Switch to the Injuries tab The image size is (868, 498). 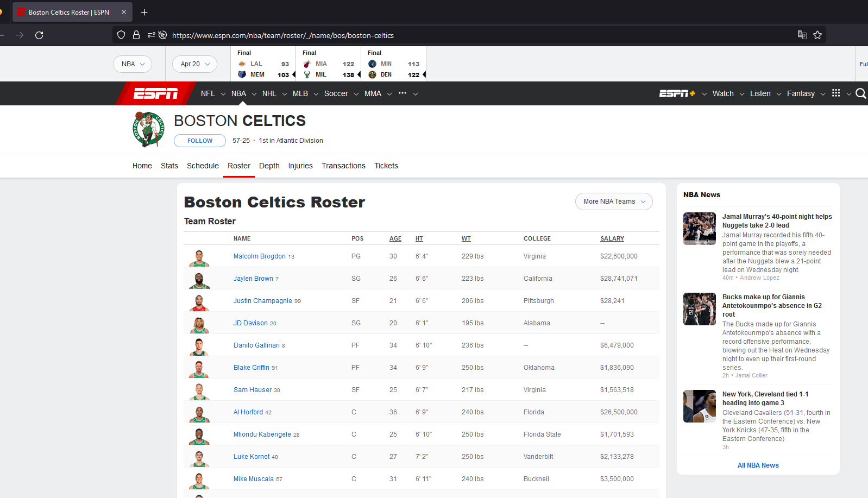click(300, 166)
